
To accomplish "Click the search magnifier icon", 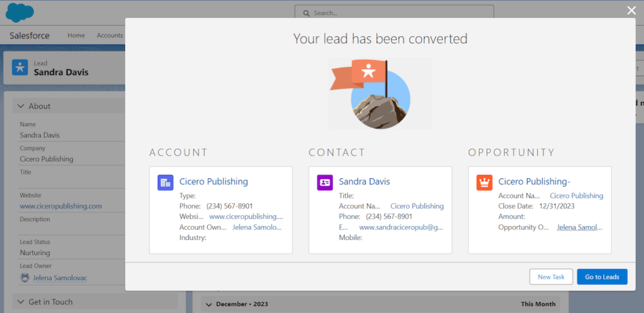I will coord(306,13).
